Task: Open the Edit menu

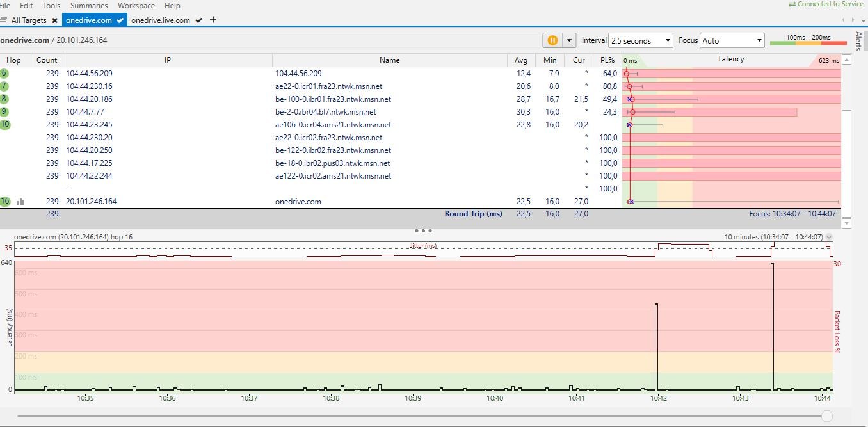Action: (x=26, y=6)
